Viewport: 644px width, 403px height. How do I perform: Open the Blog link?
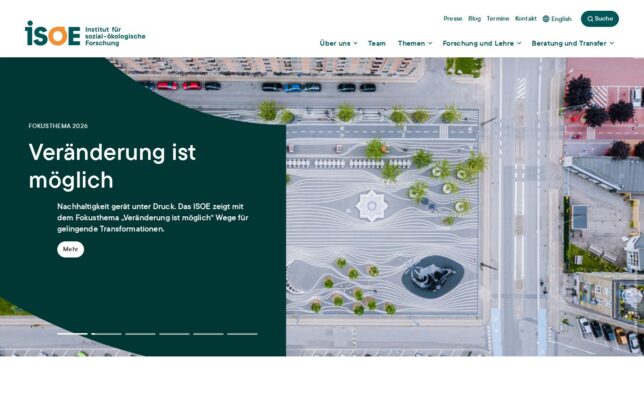(x=474, y=18)
